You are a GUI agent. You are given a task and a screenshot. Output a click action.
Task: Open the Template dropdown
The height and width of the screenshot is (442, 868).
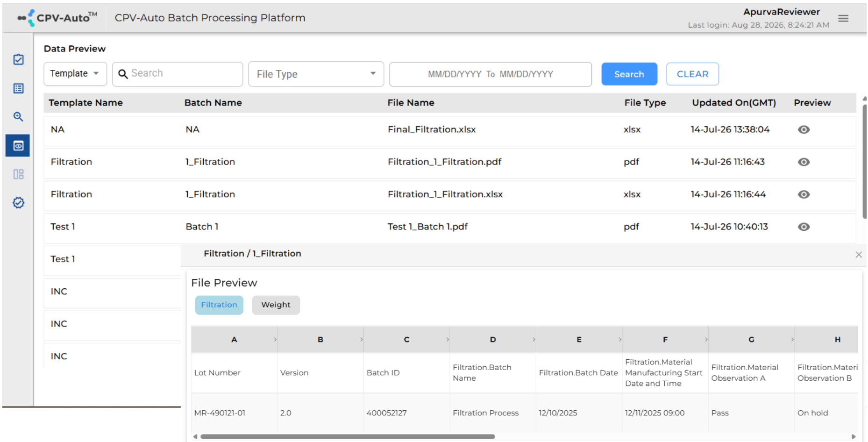click(75, 74)
